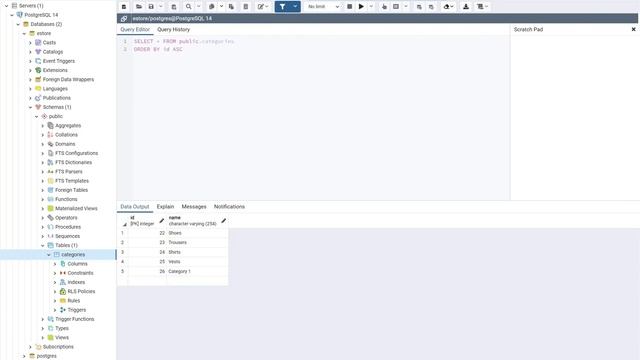Open the Messages tab
The height and width of the screenshot is (360, 640).
click(194, 207)
